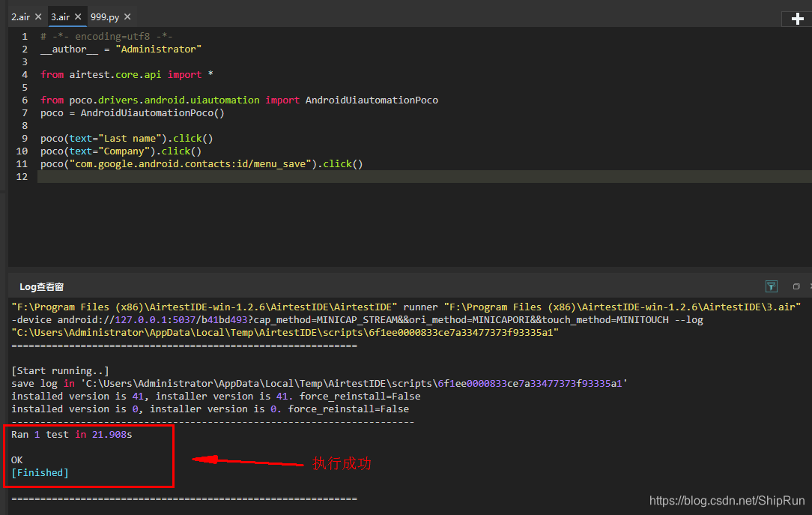Switch to the 2.air tab
812x515 pixels.
pyautogui.click(x=21, y=17)
